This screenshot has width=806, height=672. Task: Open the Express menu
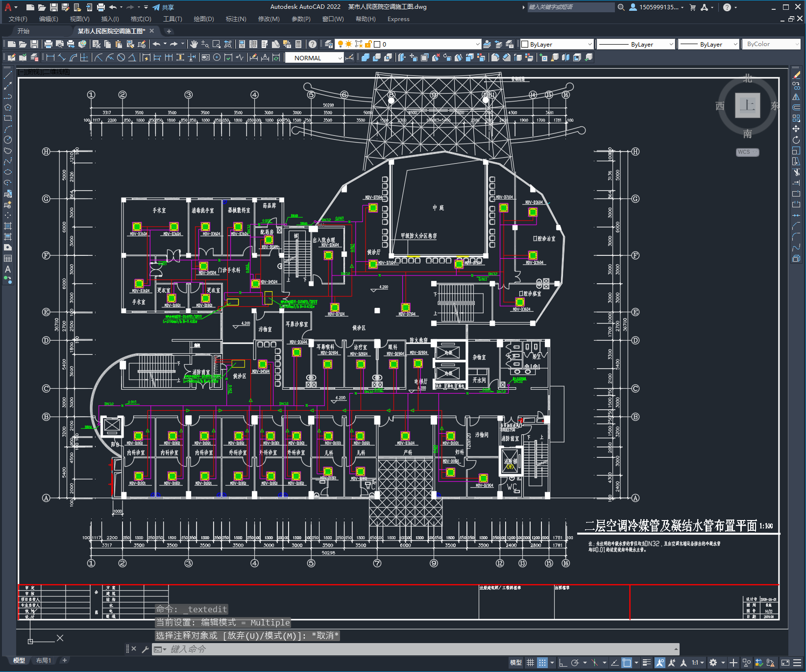(398, 19)
